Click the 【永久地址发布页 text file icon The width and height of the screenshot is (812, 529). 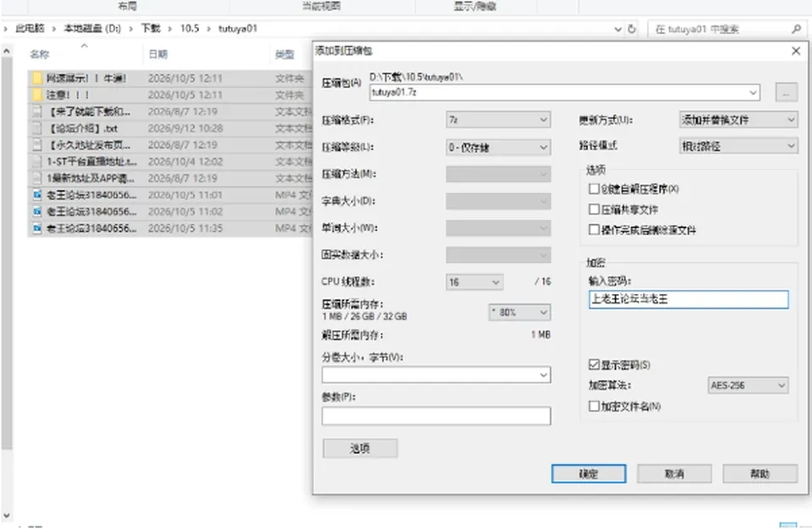click(36, 145)
